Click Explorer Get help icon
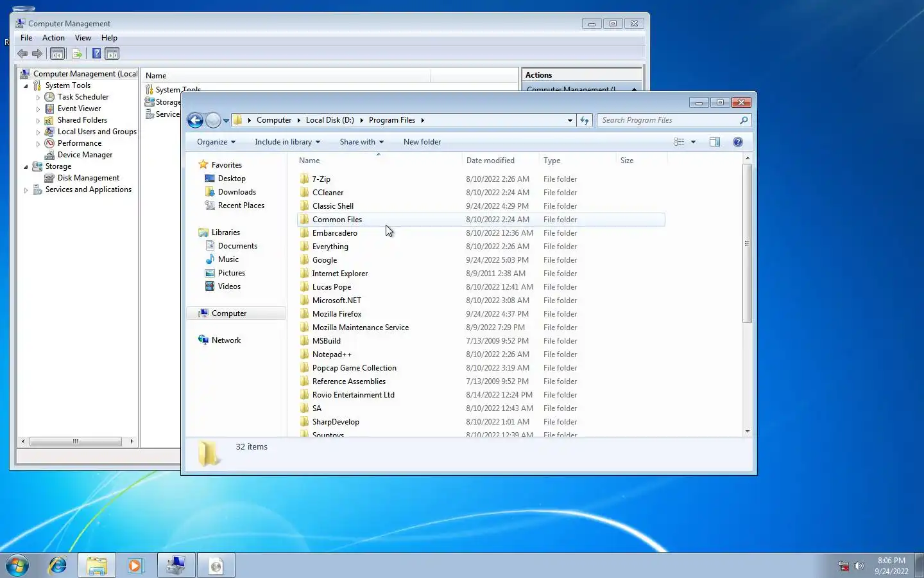This screenshot has width=924, height=578. (738, 142)
